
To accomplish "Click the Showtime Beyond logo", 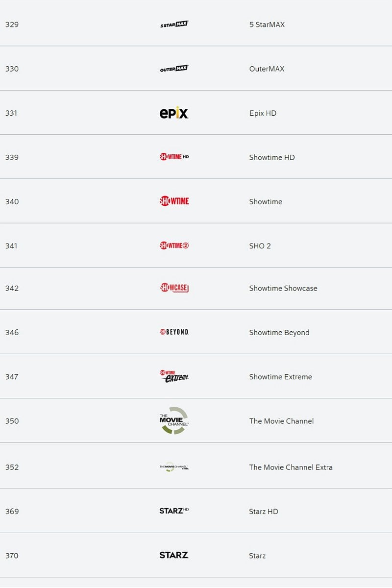I will [174, 332].
